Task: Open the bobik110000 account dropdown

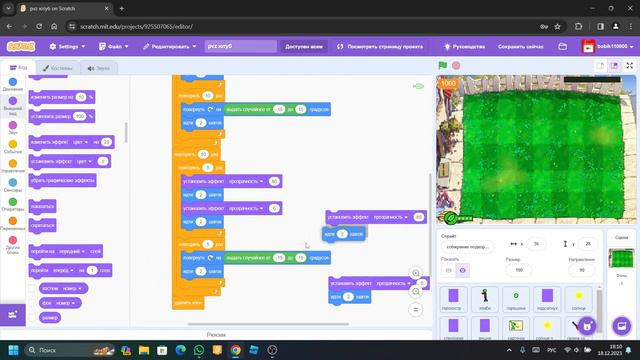Action: pyautogui.click(x=608, y=47)
